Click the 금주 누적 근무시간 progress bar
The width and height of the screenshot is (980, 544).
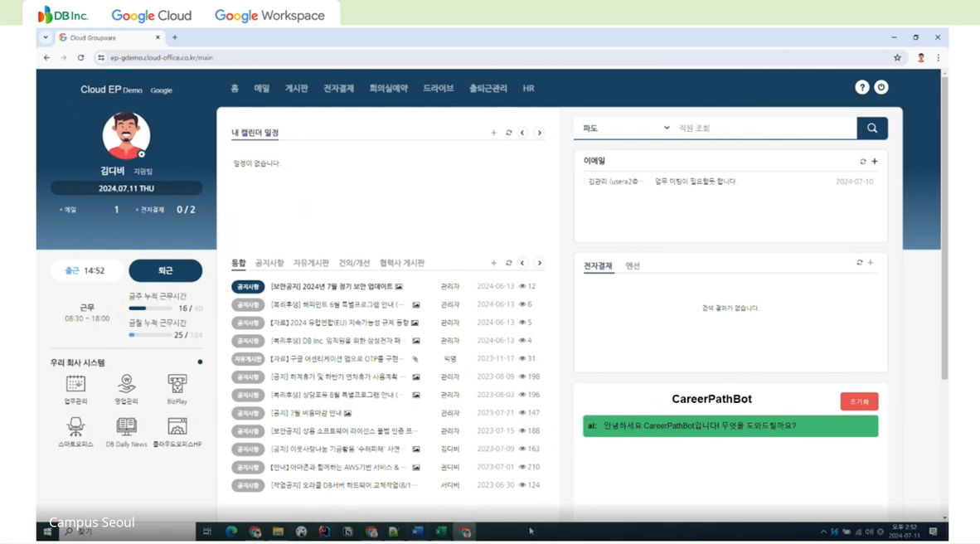click(x=150, y=308)
